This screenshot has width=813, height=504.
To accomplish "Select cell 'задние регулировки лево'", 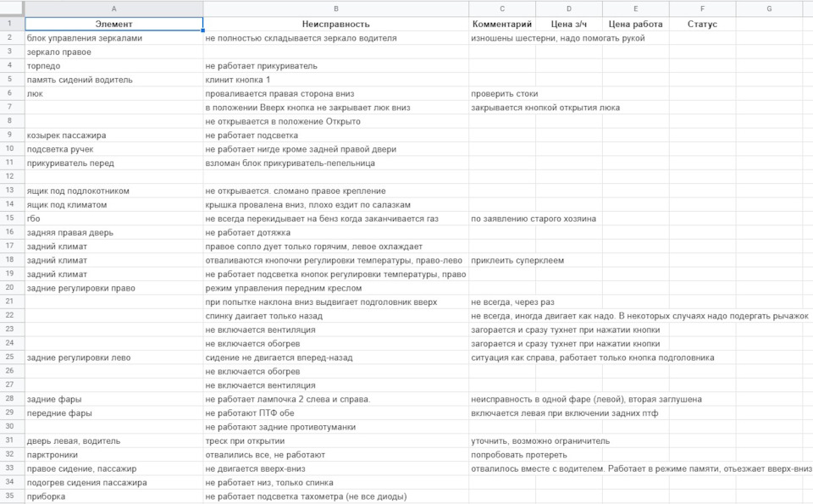I will [114, 357].
